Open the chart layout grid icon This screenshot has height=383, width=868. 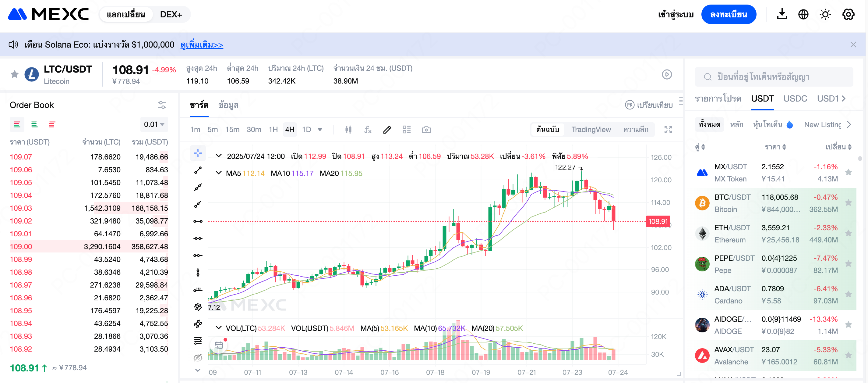click(x=407, y=130)
